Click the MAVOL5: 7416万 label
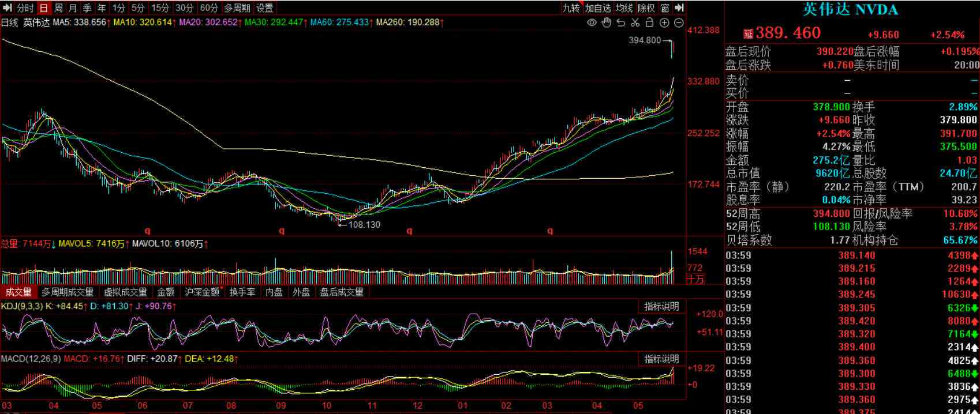Viewport: 980px width, 414px height. 93,244
